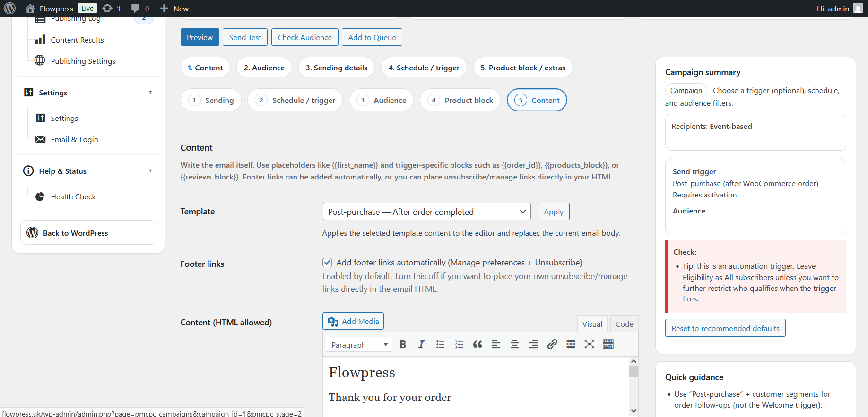This screenshot has height=417, width=868.
Task: Open the Template dropdown
Action: 426,212
